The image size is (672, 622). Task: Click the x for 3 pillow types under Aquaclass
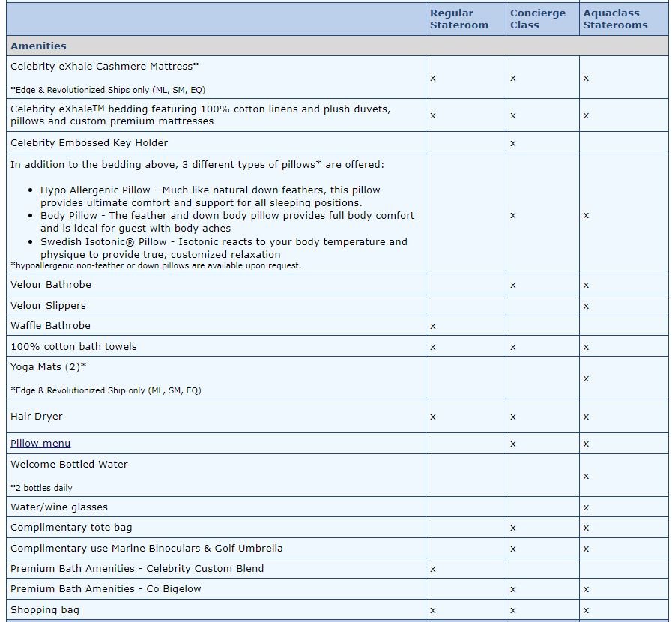click(586, 216)
